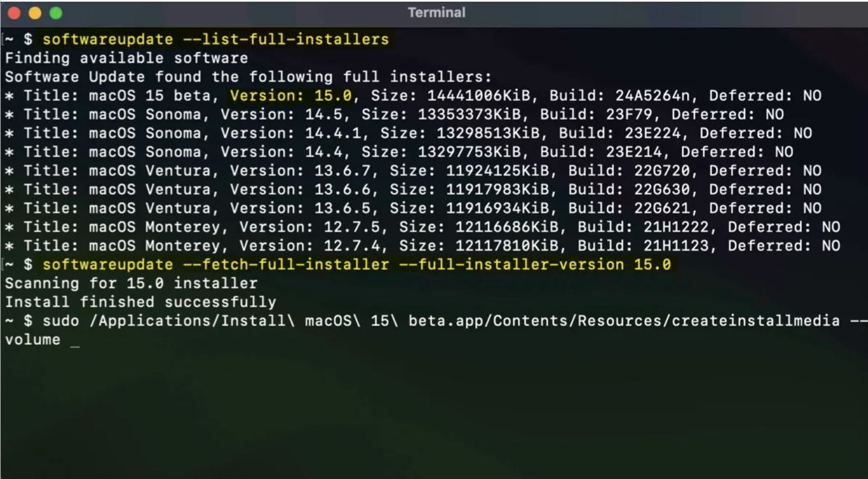This screenshot has height=479, width=868.
Task: Click build number 23F79
Action: pos(629,114)
